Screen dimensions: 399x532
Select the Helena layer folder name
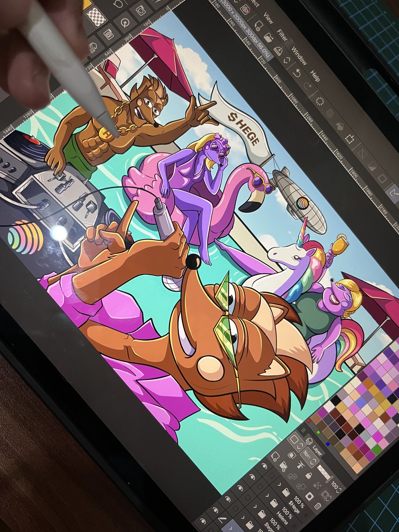[282, 518]
